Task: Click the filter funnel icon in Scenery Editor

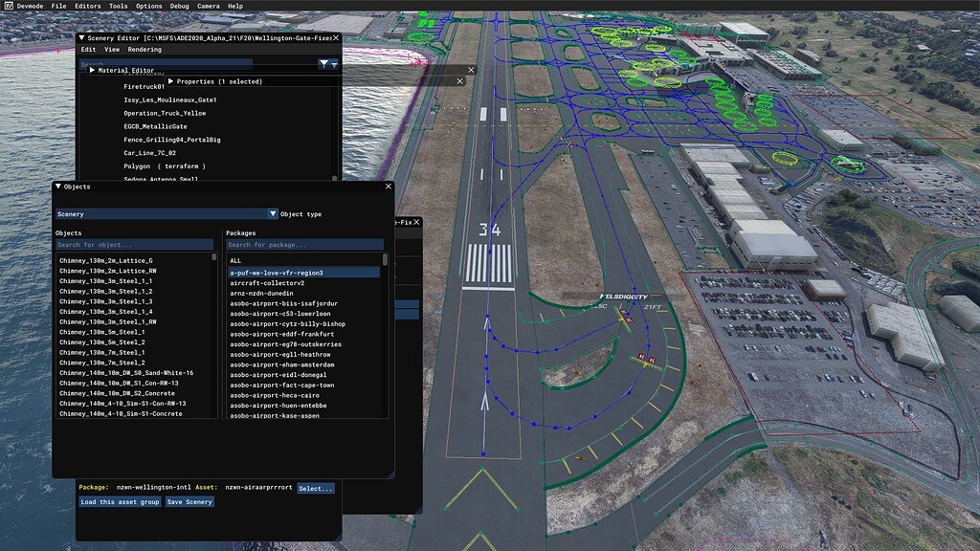Action: click(323, 64)
